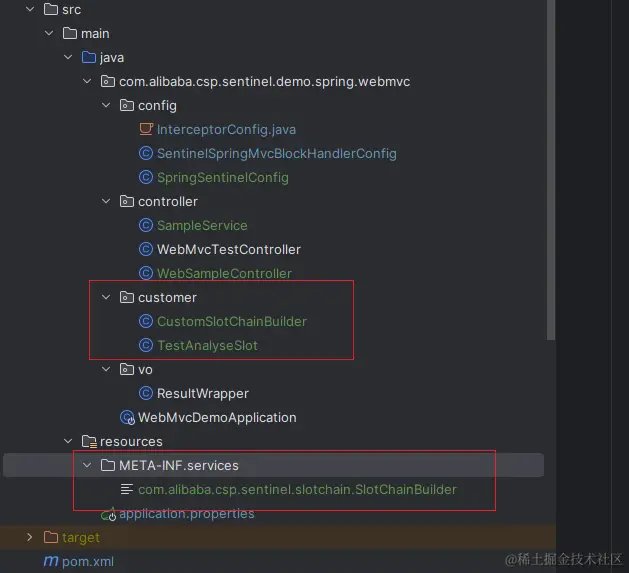
Task: Open application.properties file
Action: (x=187, y=514)
